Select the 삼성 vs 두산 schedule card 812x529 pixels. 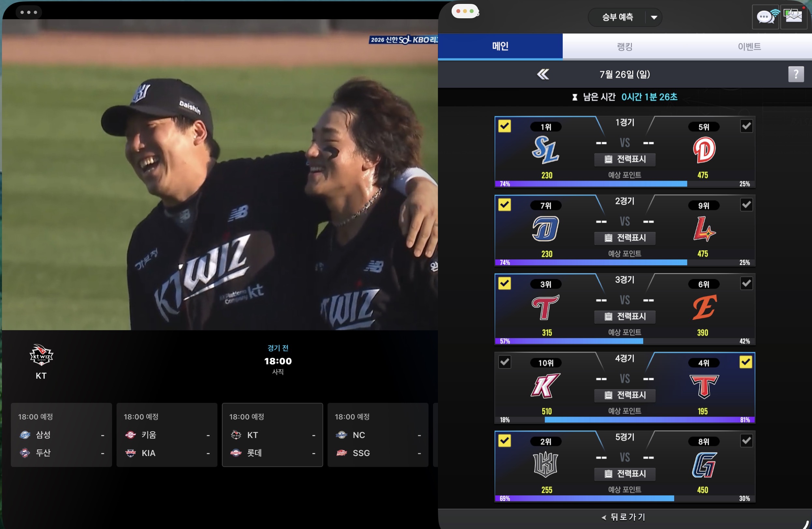pos(61,435)
